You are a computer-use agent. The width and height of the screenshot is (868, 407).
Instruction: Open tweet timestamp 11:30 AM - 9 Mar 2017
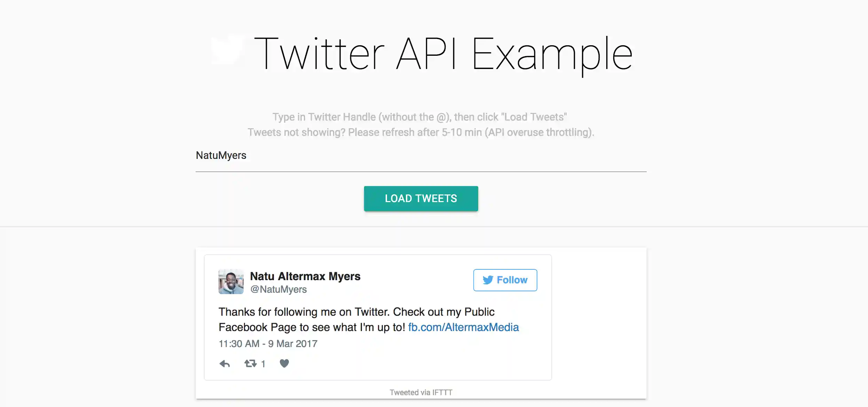(268, 344)
